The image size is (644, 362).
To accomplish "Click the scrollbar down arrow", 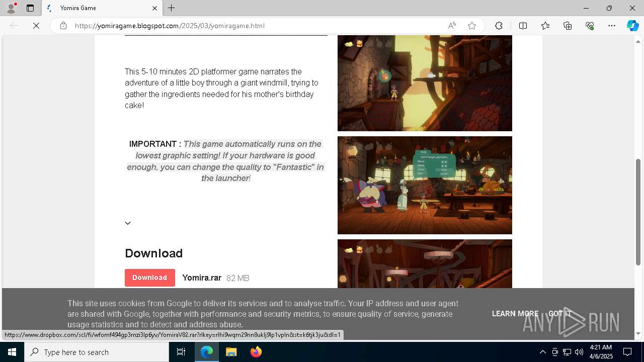I will click(x=638, y=333).
